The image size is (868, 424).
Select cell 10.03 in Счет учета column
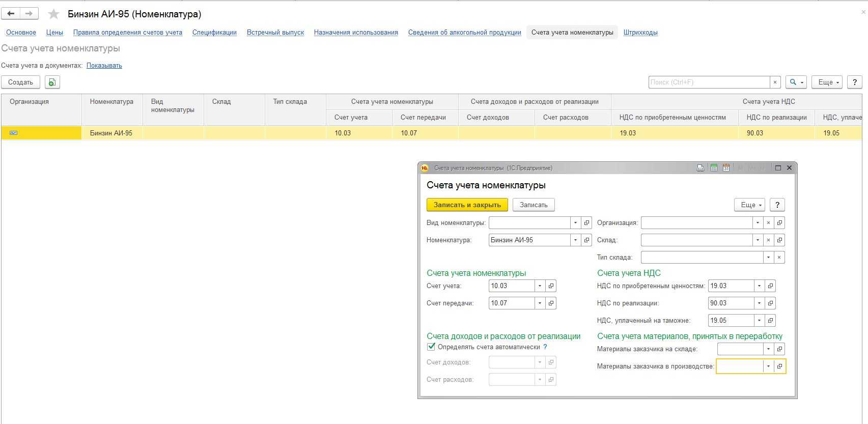(359, 133)
